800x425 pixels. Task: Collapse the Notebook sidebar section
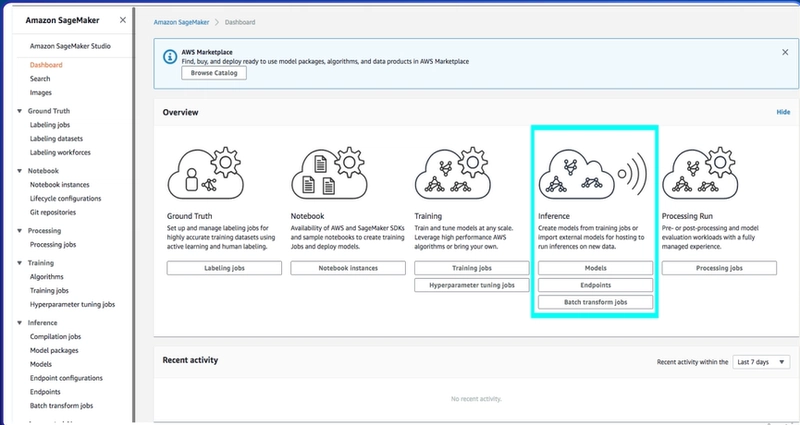point(19,171)
